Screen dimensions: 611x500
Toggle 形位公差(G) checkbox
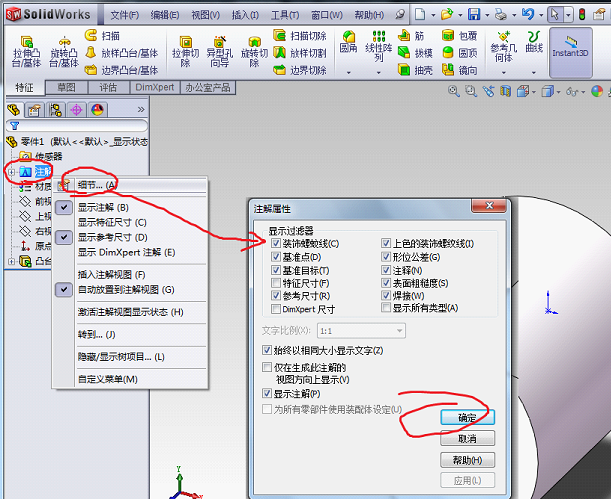coord(386,257)
